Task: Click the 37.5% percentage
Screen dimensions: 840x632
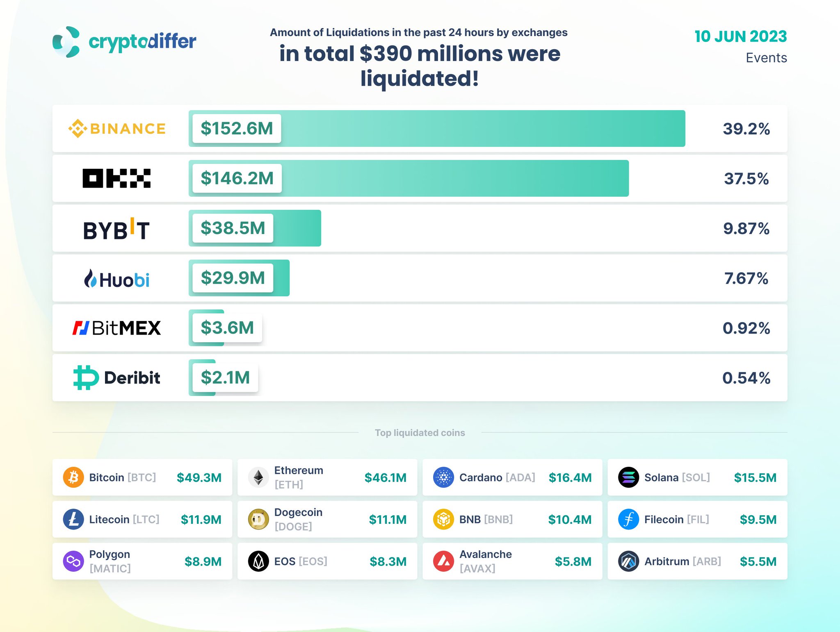Action: click(x=746, y=179)
